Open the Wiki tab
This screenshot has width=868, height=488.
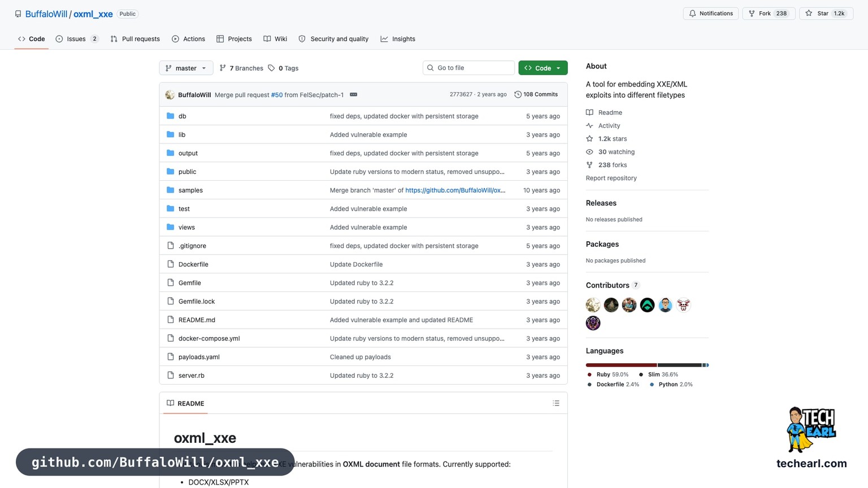point(275,39)
